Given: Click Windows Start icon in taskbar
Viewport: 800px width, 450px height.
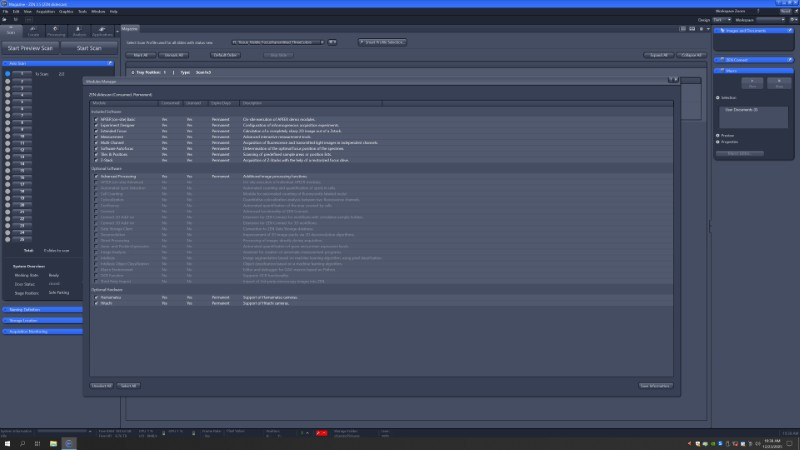Looking at the screenshot, I should point(8,441).
